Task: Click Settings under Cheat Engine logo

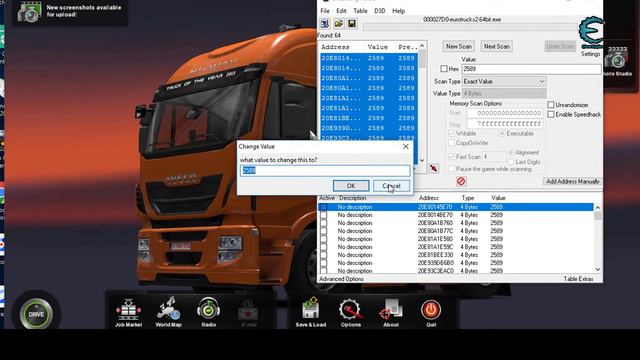Action: pos(590,54)
